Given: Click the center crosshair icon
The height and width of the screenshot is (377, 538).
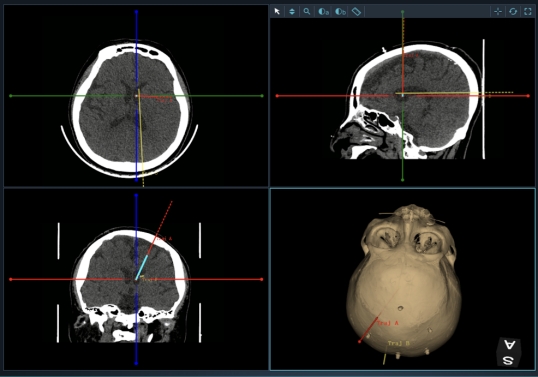Looking at the screenshot, I should (x=498, y=12).
